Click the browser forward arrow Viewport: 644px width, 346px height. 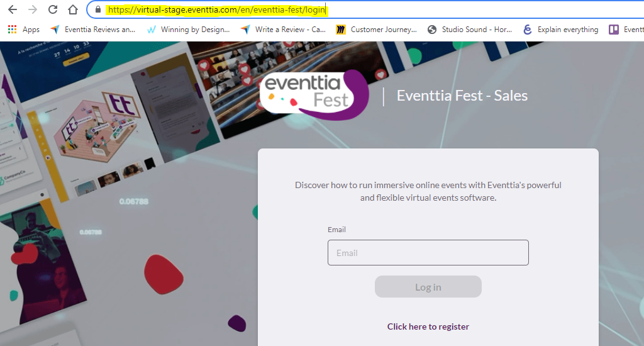click(x=33, y=10)
